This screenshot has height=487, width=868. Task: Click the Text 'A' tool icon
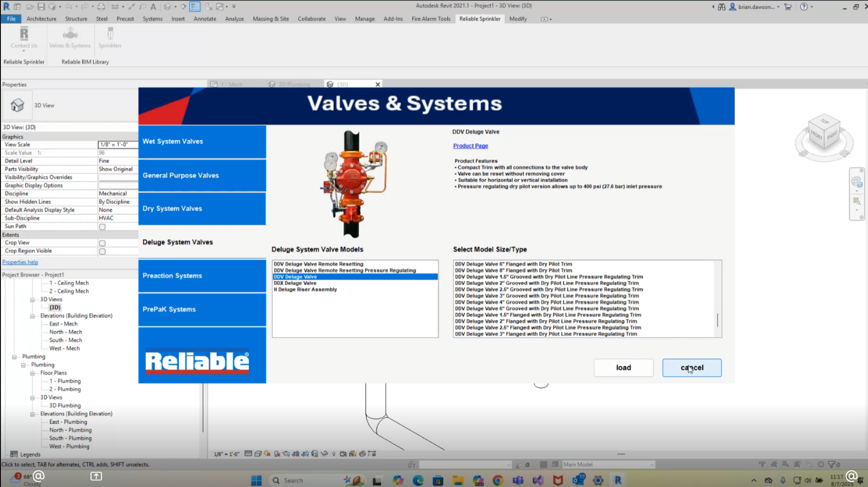[x=153, y=6]
